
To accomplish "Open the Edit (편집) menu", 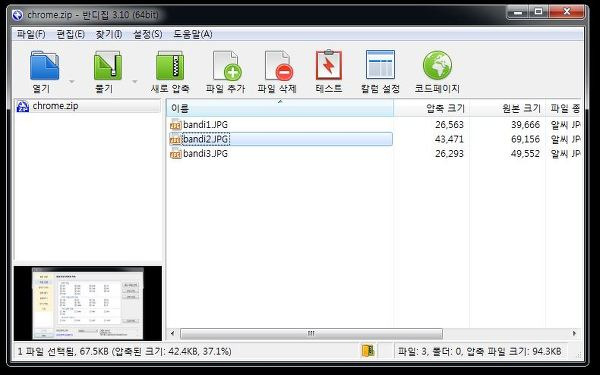I will click(x=70, y=34).
